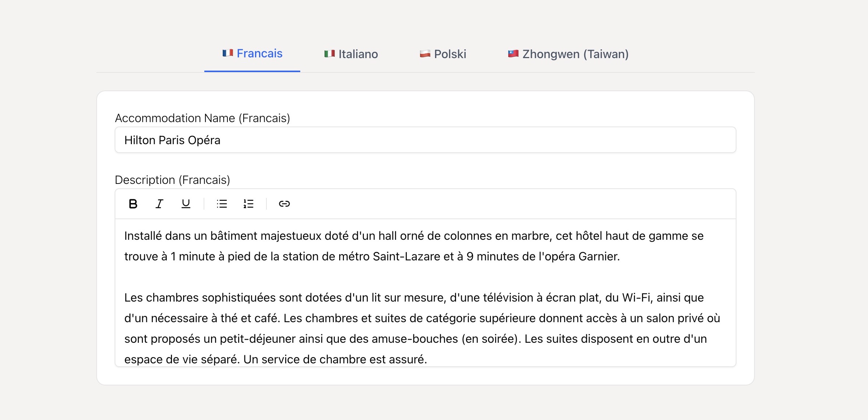
Task: Insert a numbered list
Action: 248,204
